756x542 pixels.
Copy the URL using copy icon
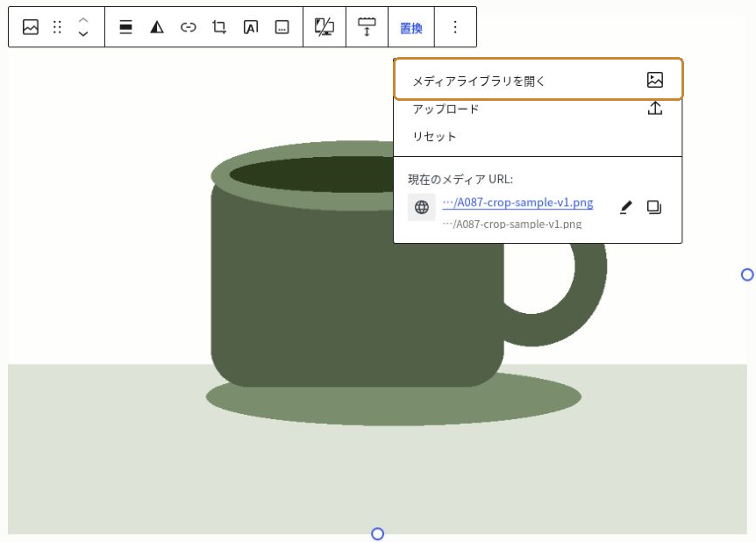[653, 207]
